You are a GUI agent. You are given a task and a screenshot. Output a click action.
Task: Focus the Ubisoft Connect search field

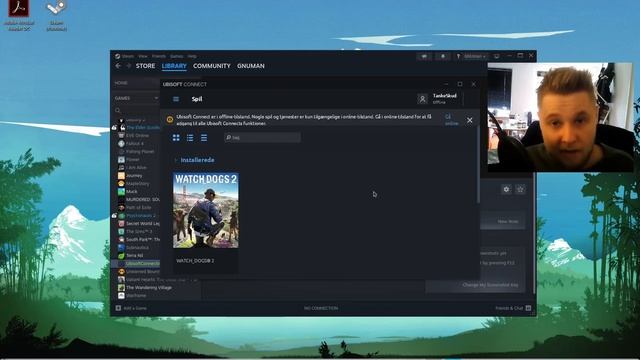click(262, 138)
